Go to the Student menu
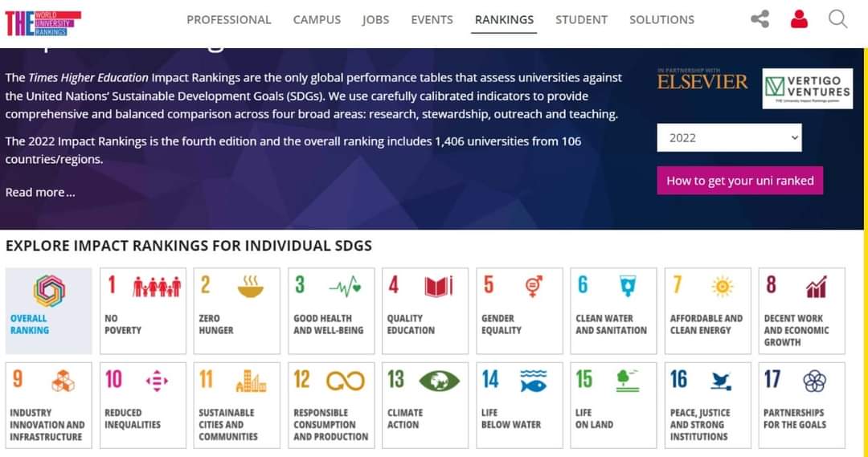This screenshot has width=868, height=457. coord(581,20)
